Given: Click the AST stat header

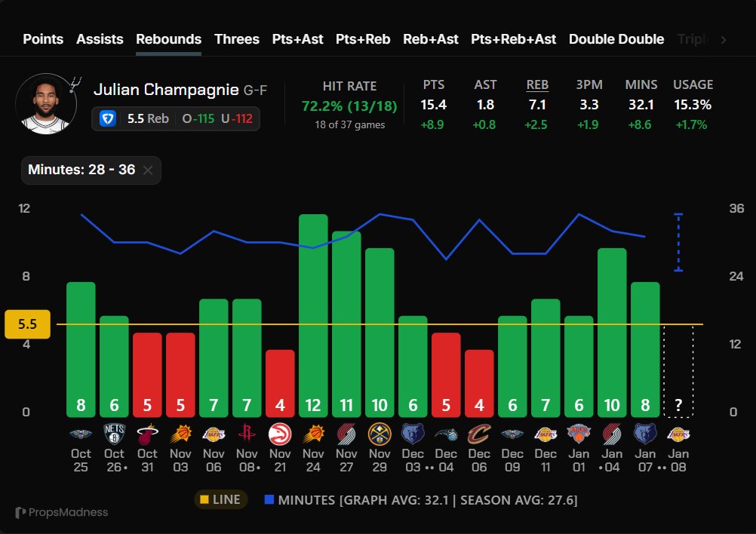Looking at the screenshot, I should tap(485, 84).
